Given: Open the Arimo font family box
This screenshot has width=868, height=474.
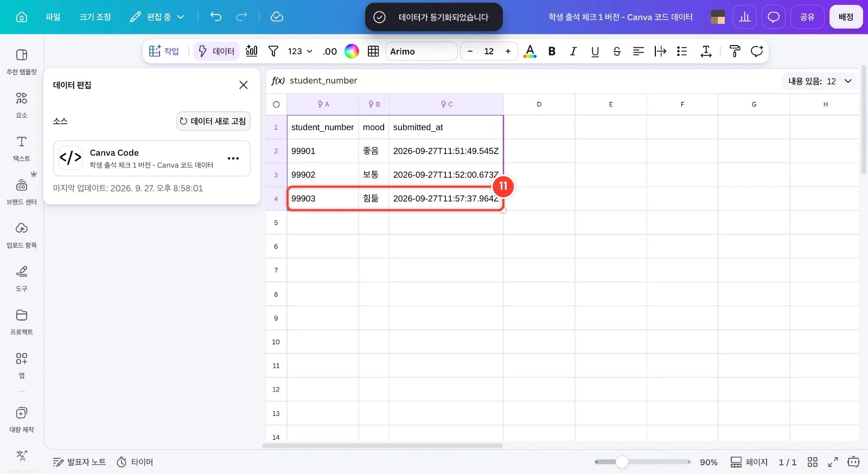Looking at the screenshot, I should click(x=422, y=51).
